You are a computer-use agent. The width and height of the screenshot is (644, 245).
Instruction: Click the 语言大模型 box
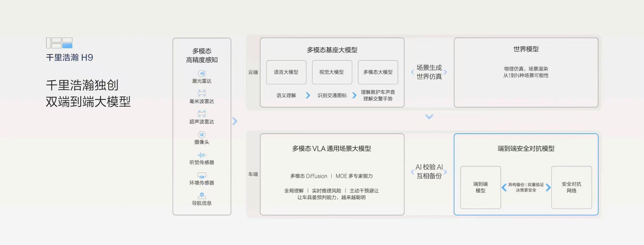coord(286,72)
